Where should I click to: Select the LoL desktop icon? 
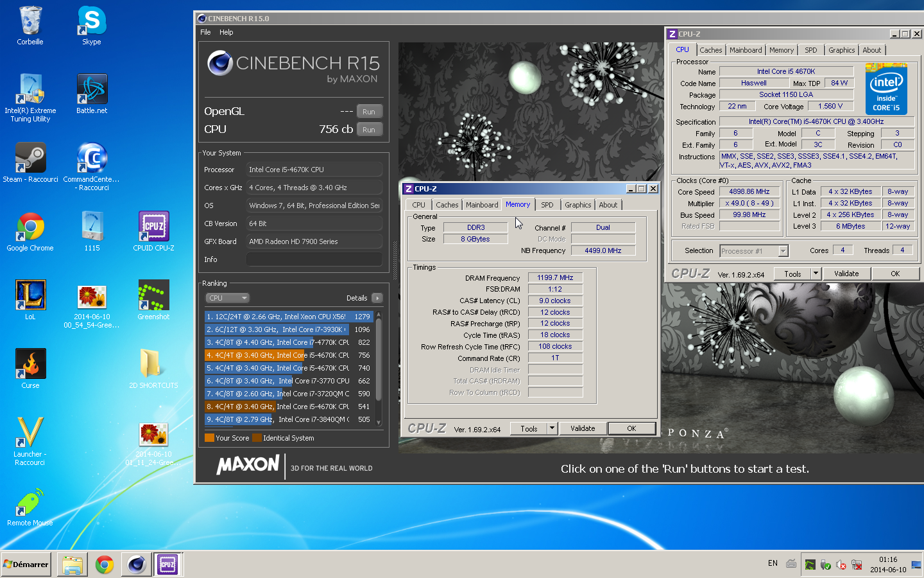click(x=30, y=300)
